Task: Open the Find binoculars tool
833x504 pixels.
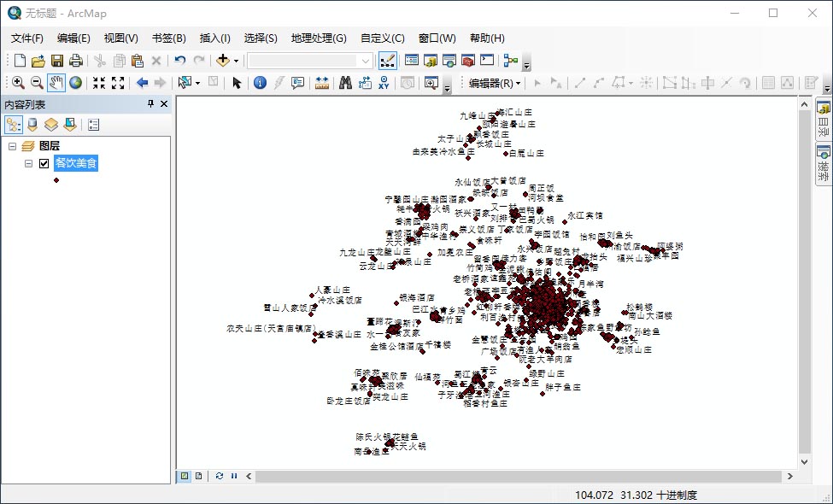Action: pos(345,83)
